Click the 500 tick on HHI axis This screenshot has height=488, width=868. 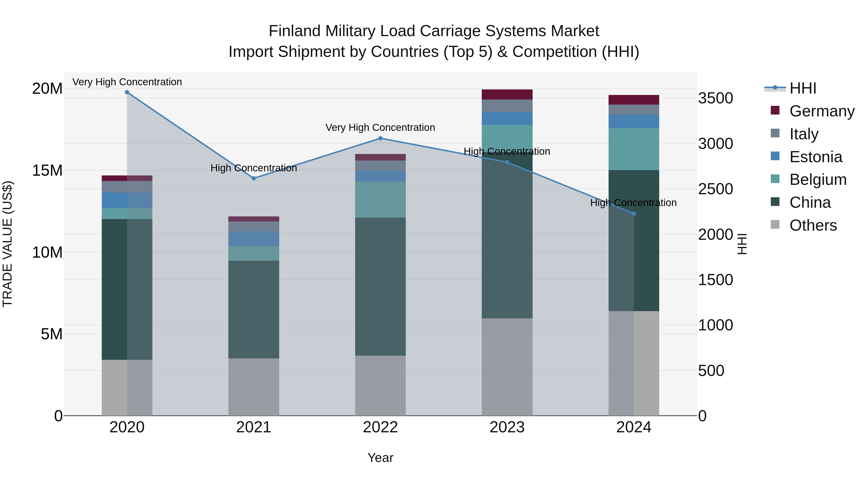[x=711, y=371]
